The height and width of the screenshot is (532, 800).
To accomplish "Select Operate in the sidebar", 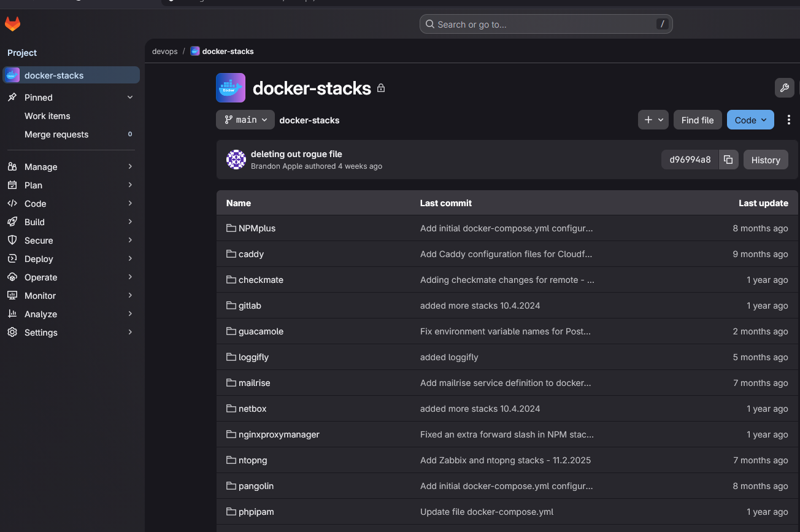I will click(x=71, y=277).
